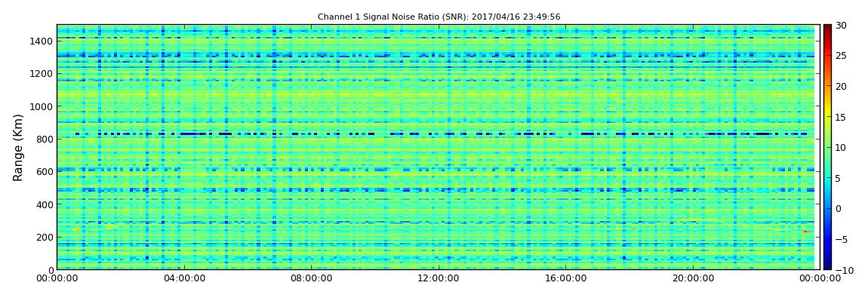
Task: Click the 200 range tick label
Action: click(44, 237)
